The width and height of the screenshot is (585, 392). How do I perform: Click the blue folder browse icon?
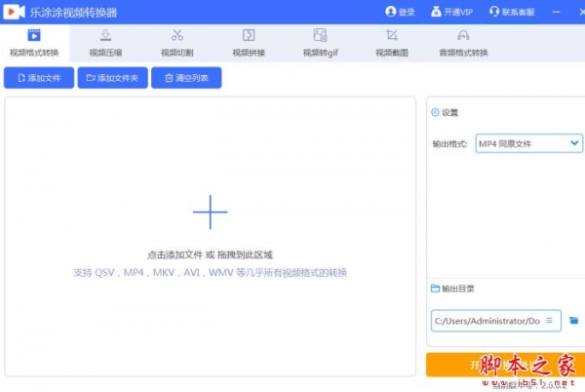(574, 321)
